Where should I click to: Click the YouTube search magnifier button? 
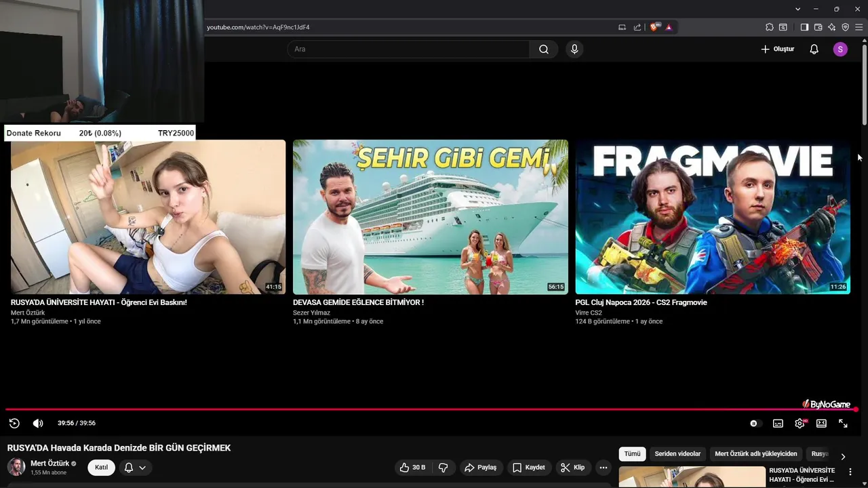point(544,49)
